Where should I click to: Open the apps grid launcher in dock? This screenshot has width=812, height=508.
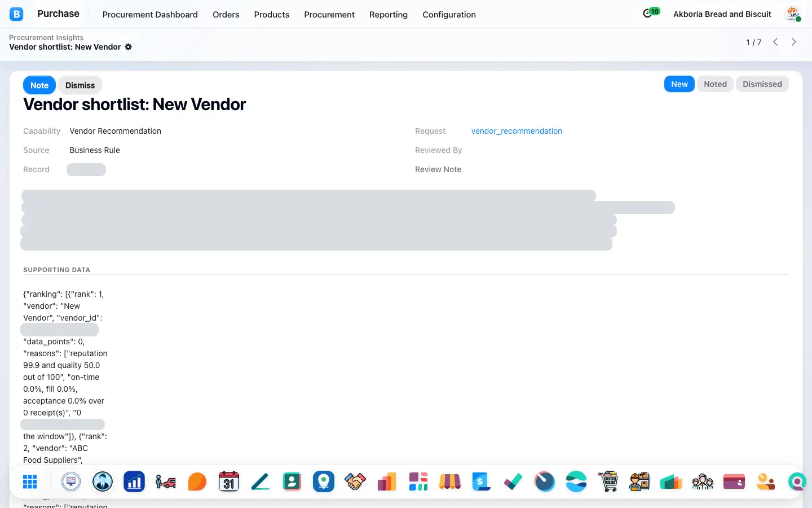click(x=30, y=481)
